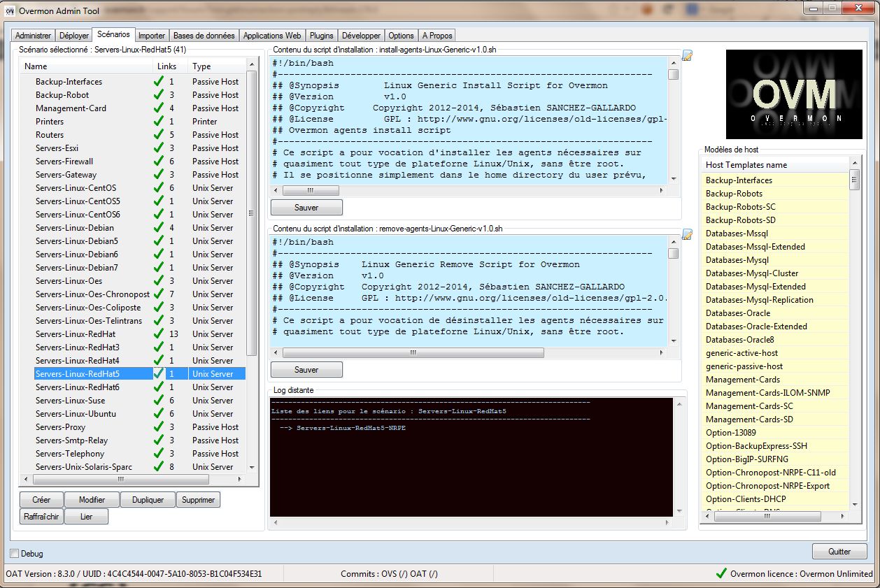The height and width of the screenshot is (588, 880).
Task: Click the edit icon beside remove script header
Action: coord(687,234)
